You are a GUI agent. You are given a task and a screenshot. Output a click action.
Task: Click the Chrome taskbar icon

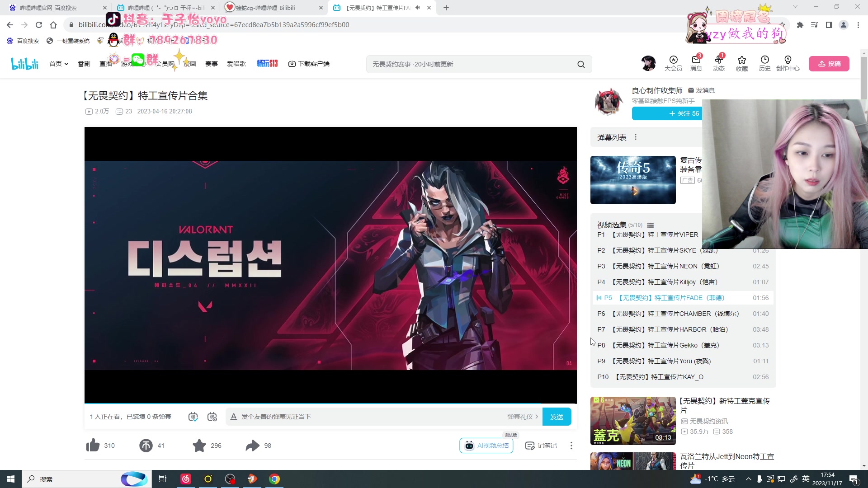(274, 479)
